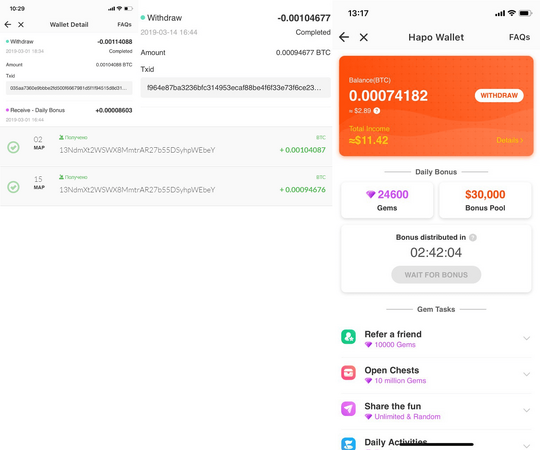540x450 pixels.
Task: Expand the Refer a friend task
Action: coord(526,338)
